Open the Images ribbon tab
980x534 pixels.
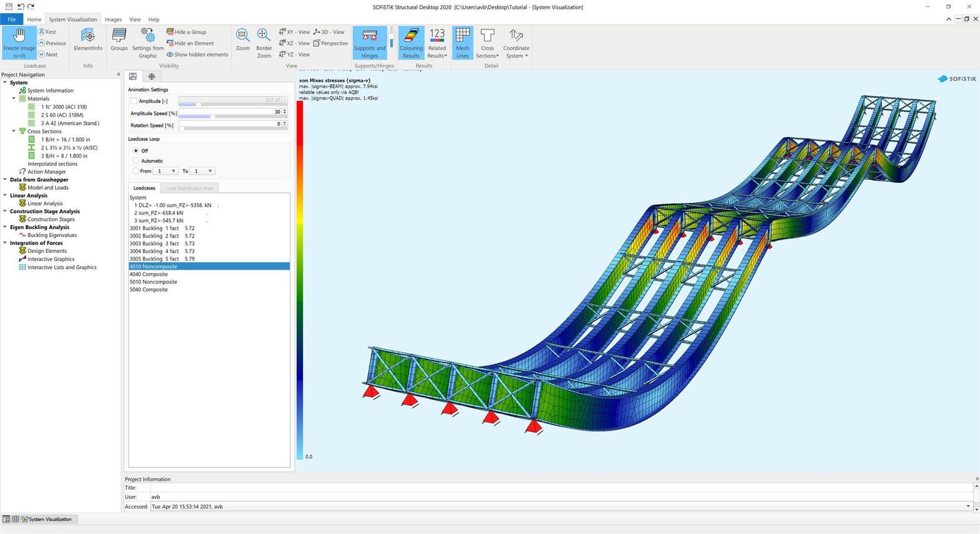(113, 19)
